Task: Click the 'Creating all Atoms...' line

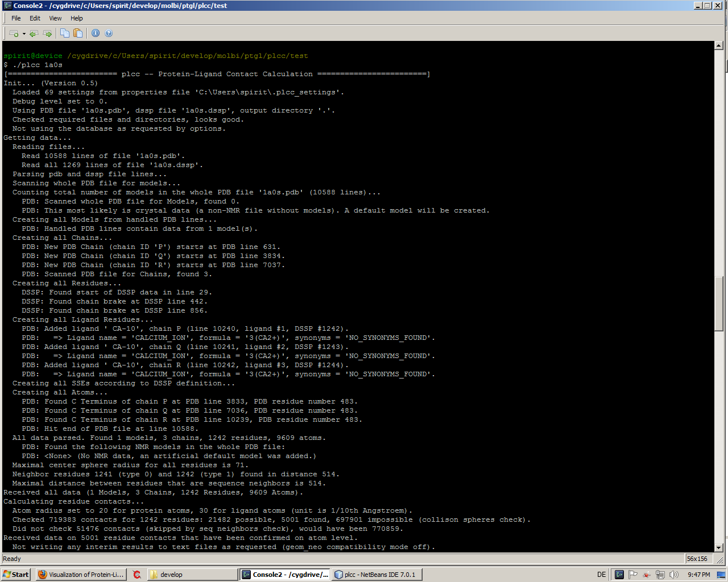Action: tap(60, 392)
